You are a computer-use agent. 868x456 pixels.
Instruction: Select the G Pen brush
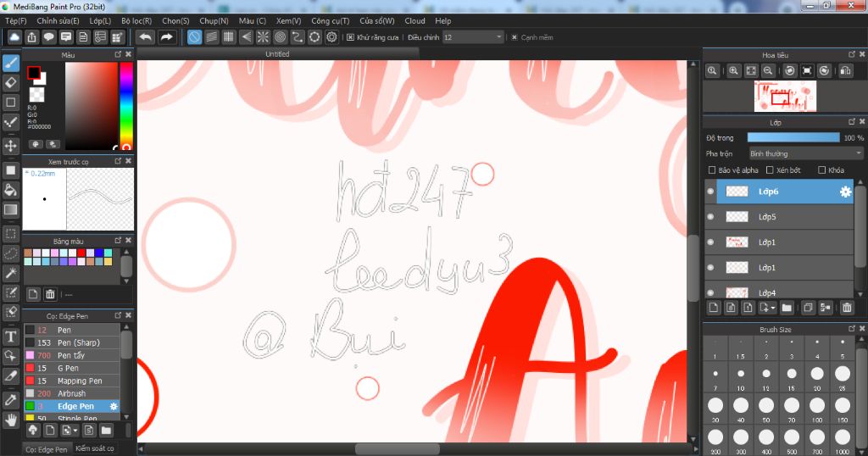[72, 368]
